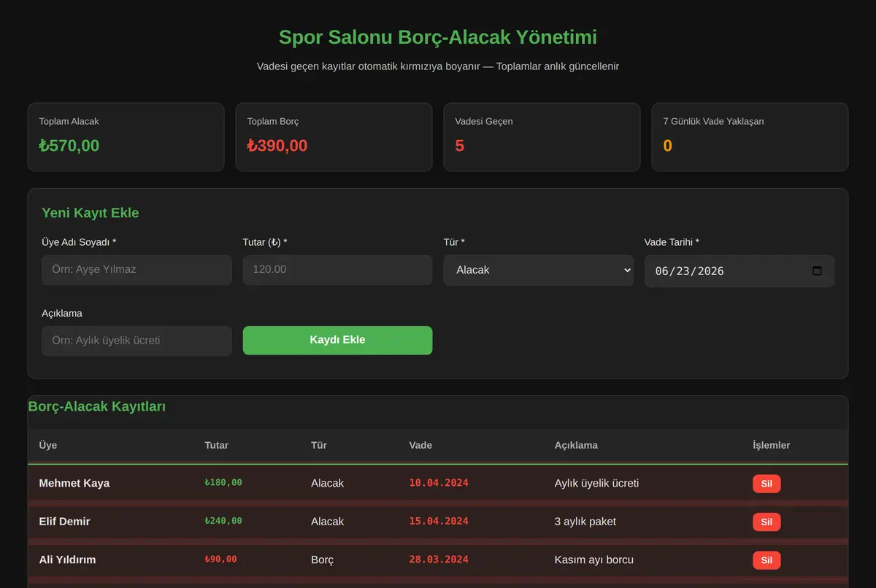
Task: Click the ₺180,00 amount cell
Action: click(223, 483)
